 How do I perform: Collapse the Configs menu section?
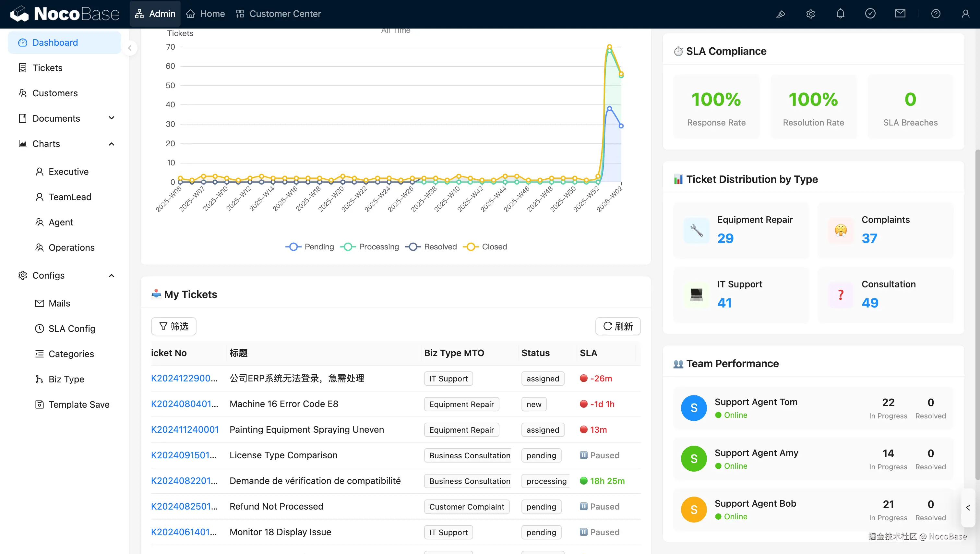(111, 275)
